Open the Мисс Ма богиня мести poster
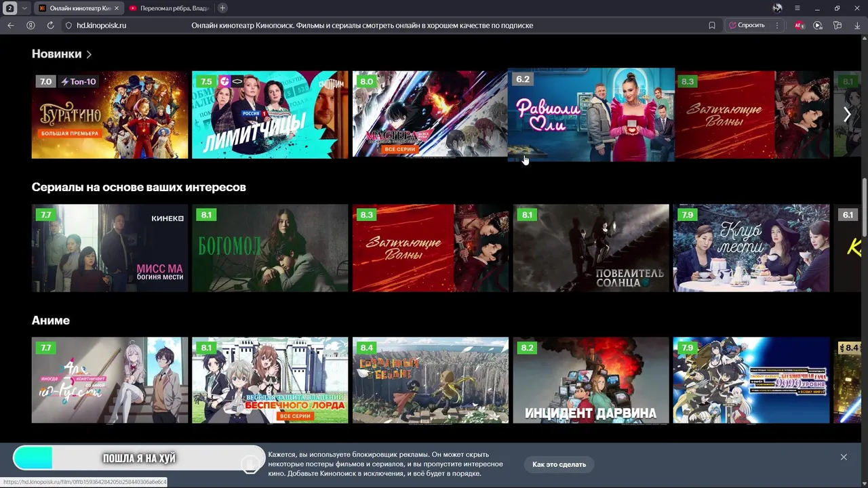868x488 pixels. [x=110, y=248]
